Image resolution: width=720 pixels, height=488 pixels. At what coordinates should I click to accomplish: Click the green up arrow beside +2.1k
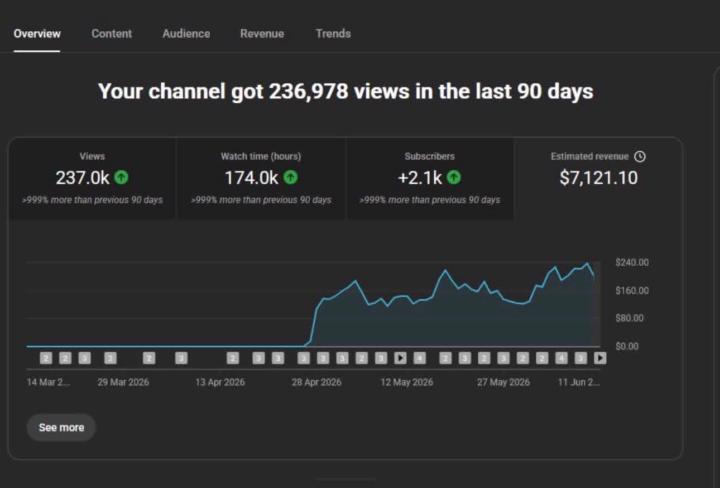[x=454, y=177]
